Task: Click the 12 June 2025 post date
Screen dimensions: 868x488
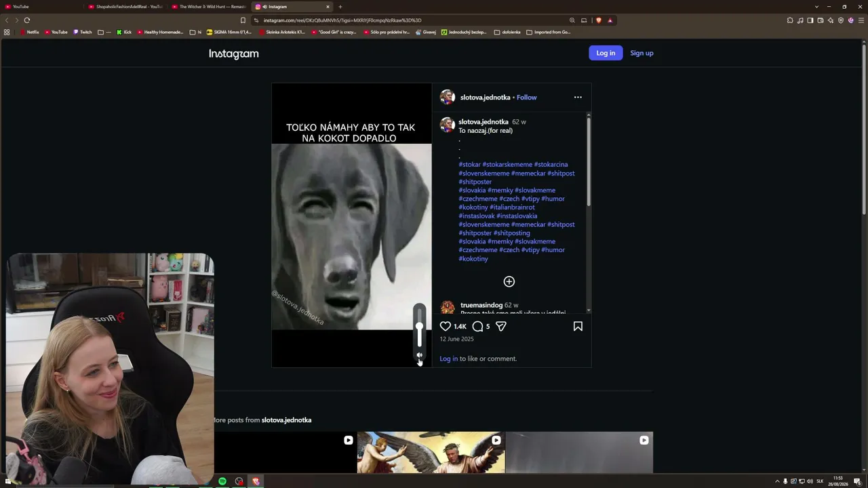Action: [456, 339]
